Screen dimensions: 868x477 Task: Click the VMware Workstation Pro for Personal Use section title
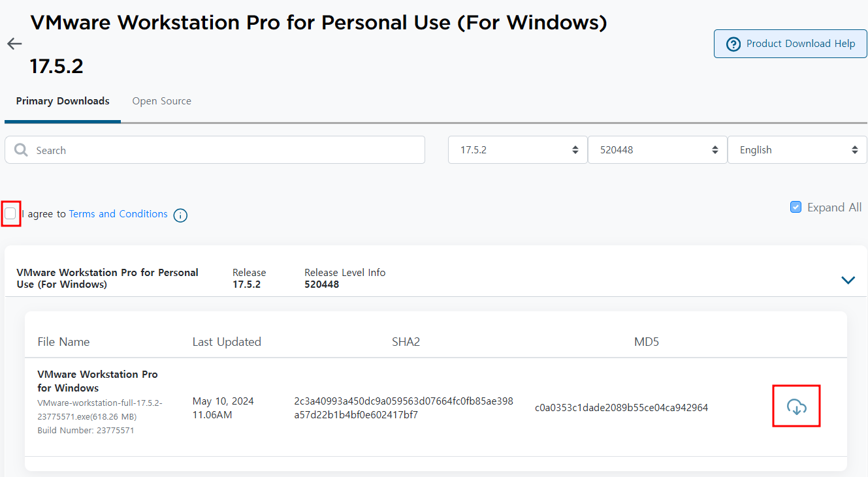(107, 279)
